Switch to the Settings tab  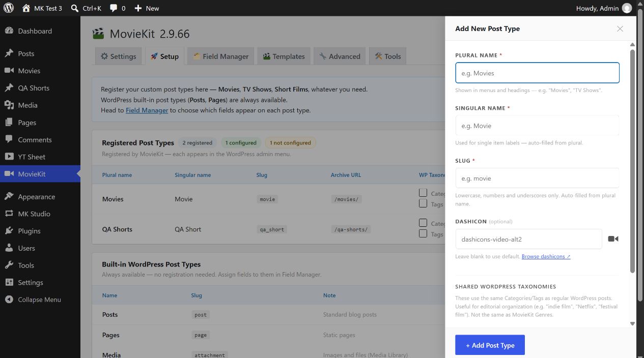point(118,56)
